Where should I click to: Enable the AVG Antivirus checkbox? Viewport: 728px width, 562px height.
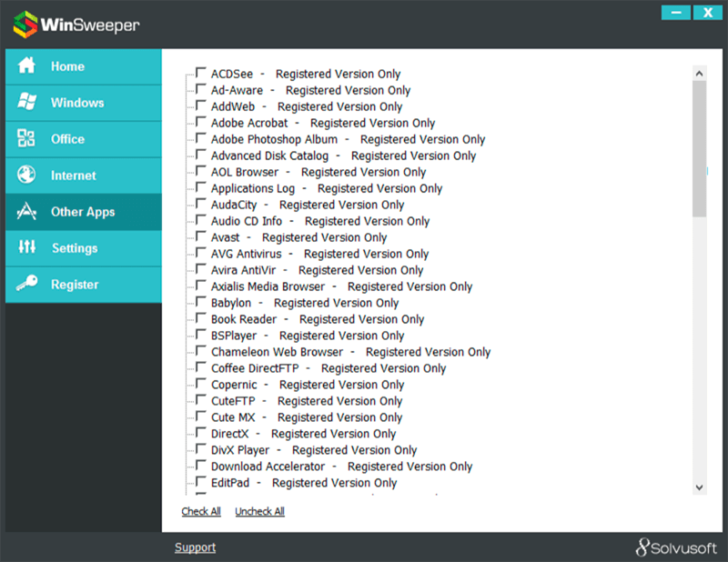click(200, 253)
